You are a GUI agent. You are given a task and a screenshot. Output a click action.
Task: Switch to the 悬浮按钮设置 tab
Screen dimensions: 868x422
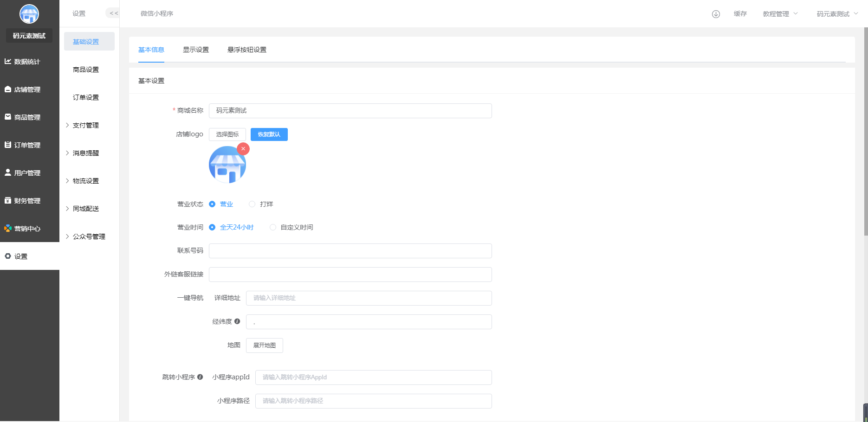[247, 50]
